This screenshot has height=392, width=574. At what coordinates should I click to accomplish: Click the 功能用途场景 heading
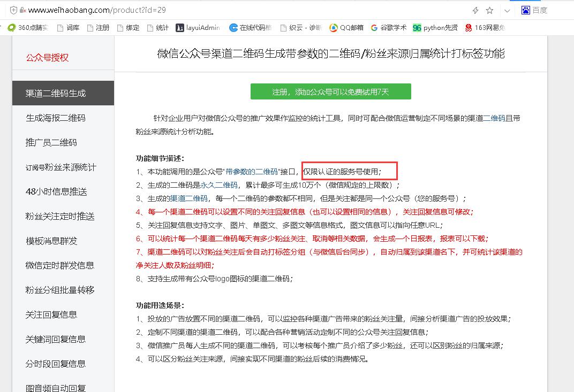point(160,305)
